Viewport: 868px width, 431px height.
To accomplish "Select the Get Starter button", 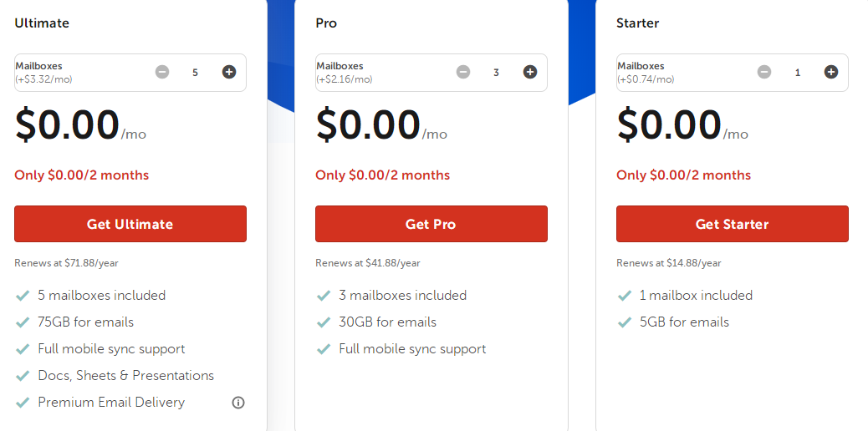I will [x=733, y=224].
